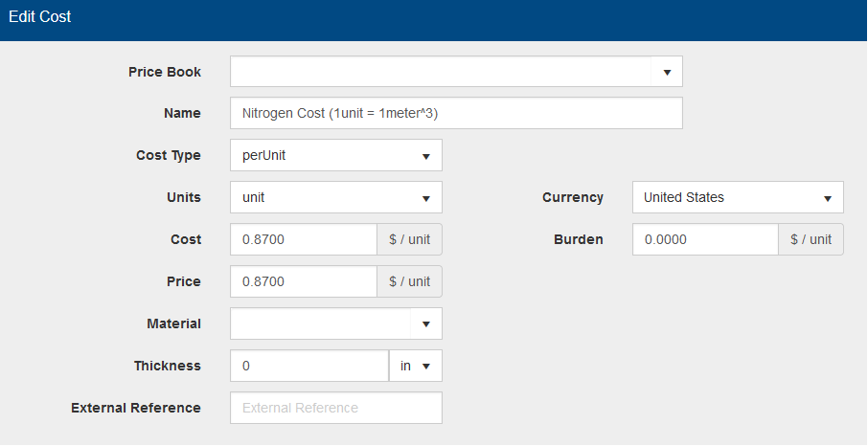This screenshot has height=446, width=868.
Task: Click the $ / unit addon beside Cost
Action: pyautogui.click(x=410, y=239)
